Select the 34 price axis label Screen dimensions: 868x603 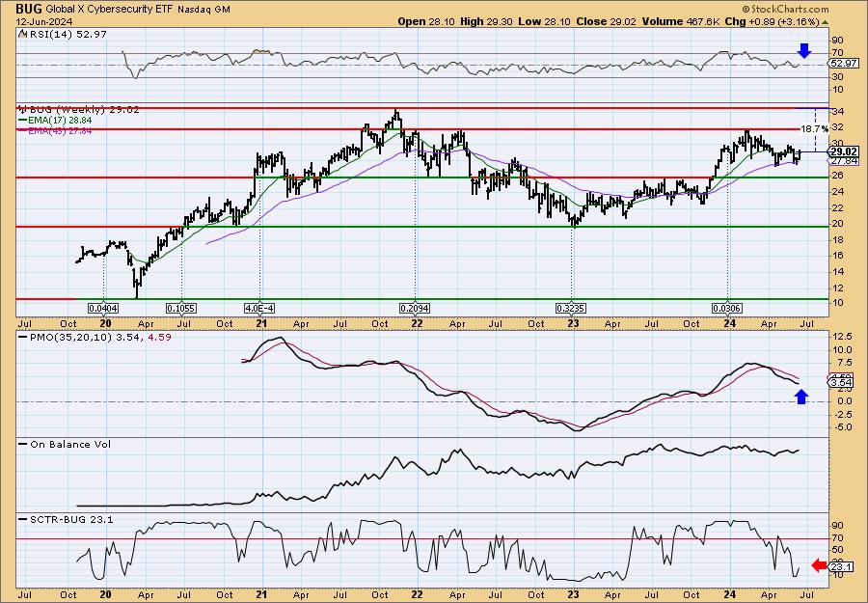pos(837,112)
